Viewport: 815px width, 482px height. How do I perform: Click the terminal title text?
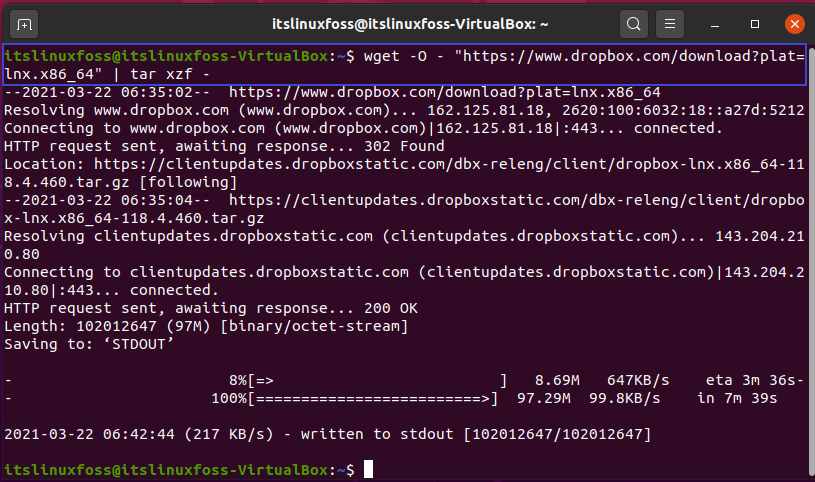410,24
